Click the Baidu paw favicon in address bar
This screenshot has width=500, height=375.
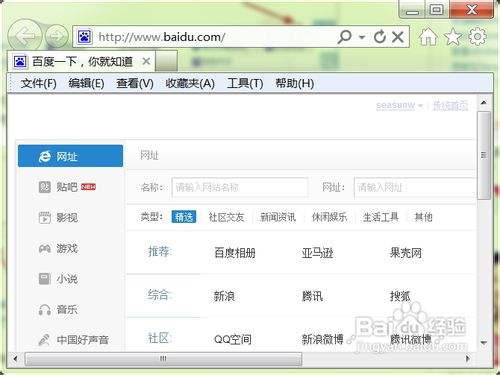tap(85, 37)
